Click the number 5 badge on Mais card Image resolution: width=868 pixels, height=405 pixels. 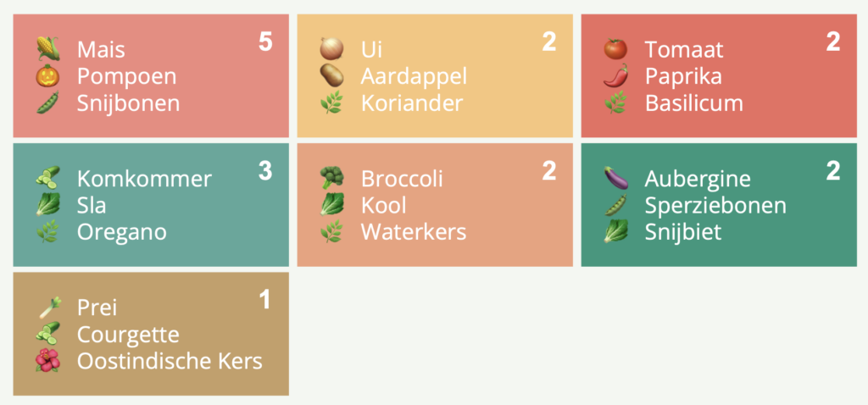[265, 42]
